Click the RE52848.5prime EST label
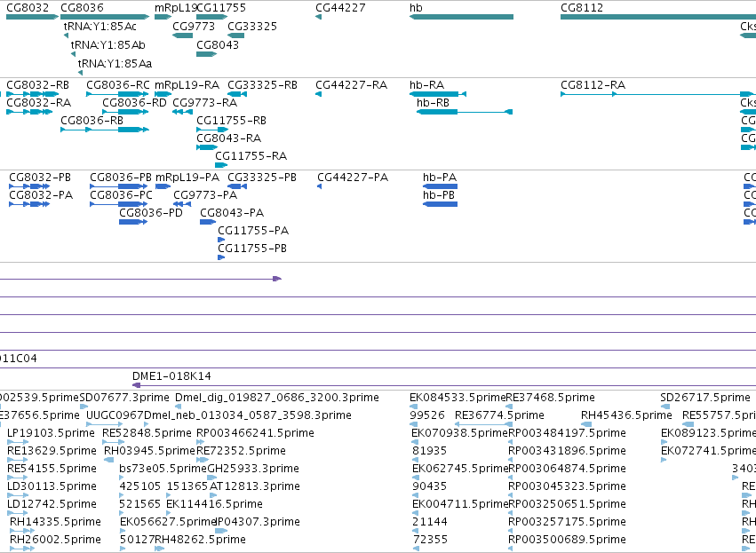The width and height of the screenshot is (756, 553). (x=147, y=433)
